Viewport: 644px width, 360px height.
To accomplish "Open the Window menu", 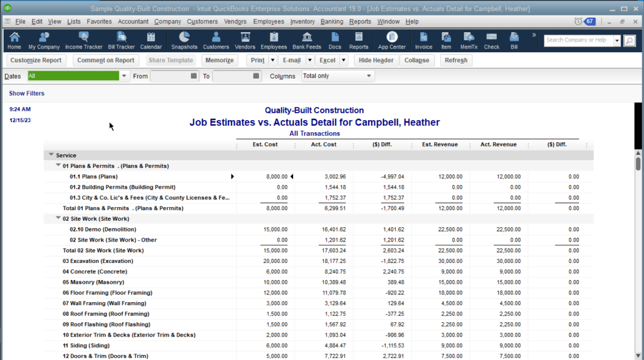I will (388, 21).
